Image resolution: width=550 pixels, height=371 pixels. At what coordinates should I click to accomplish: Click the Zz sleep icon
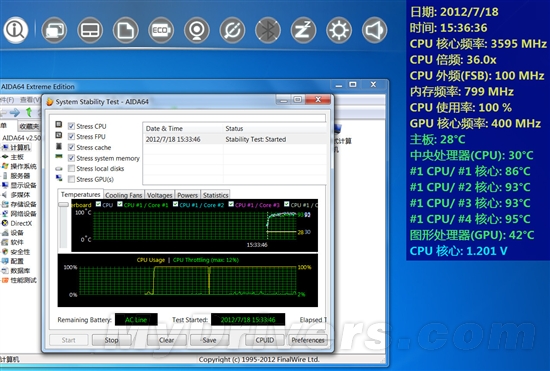tap(303, 30)
